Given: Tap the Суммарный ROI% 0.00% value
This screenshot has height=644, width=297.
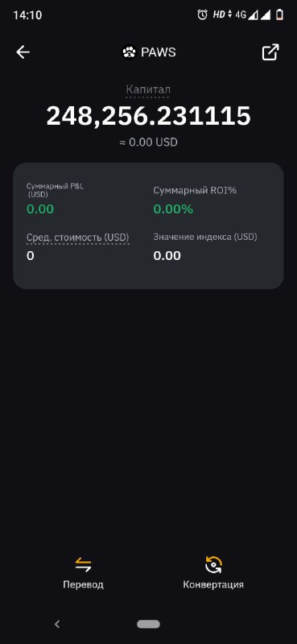Looking at the screenshot, I should tap(173, 209).
